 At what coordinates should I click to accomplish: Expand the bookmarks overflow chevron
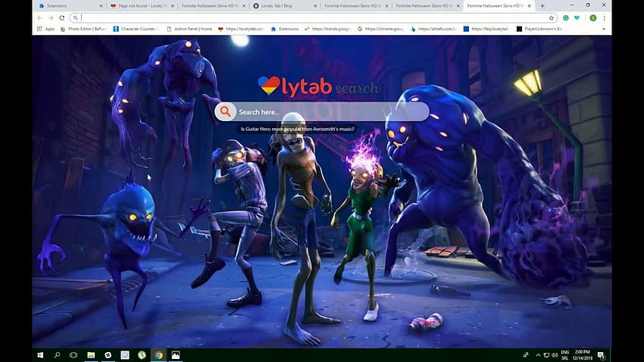point(603,29)
